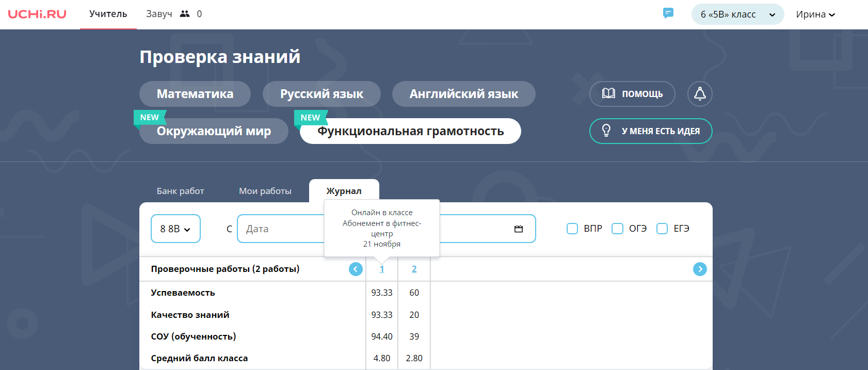The image size is (868, 370).
Task: Open the chat messages icon
Action: point(668,13)
